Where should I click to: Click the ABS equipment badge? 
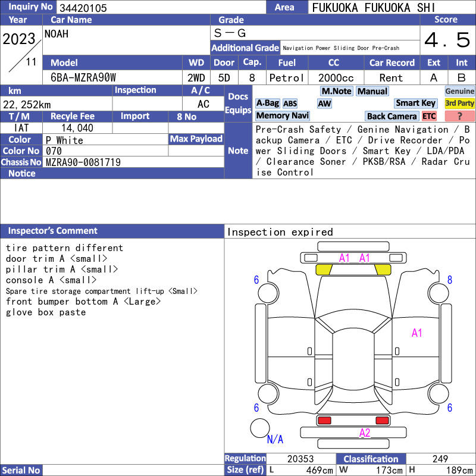coord(290,104)
